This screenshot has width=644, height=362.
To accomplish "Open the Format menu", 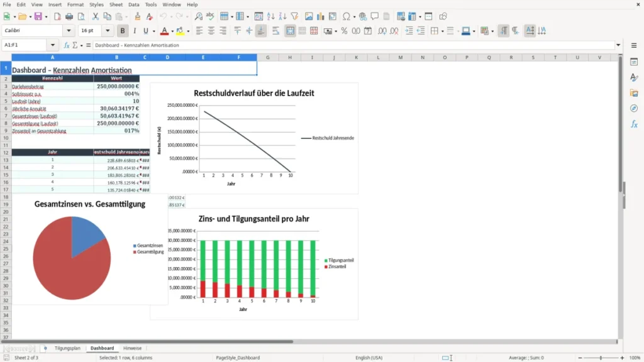I will 75,4.
